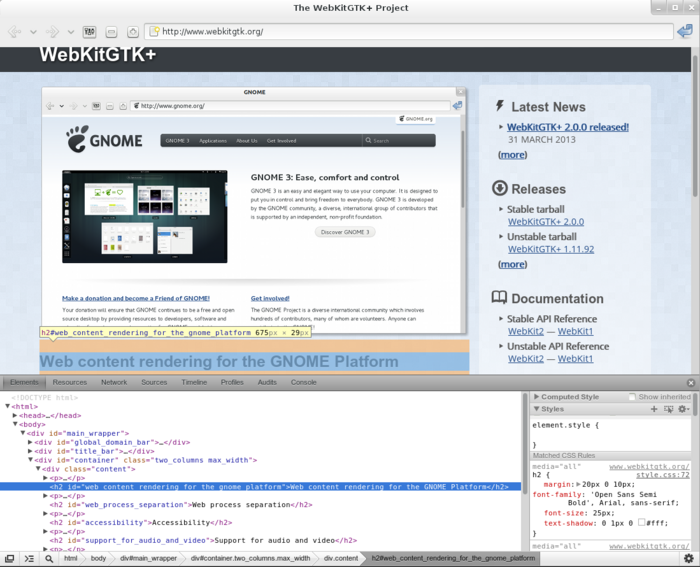Open the WebKitGTK+ 2.0.0 released link
Image resolution: width=700 pixels, height=567 pixels.
[567, 127]
